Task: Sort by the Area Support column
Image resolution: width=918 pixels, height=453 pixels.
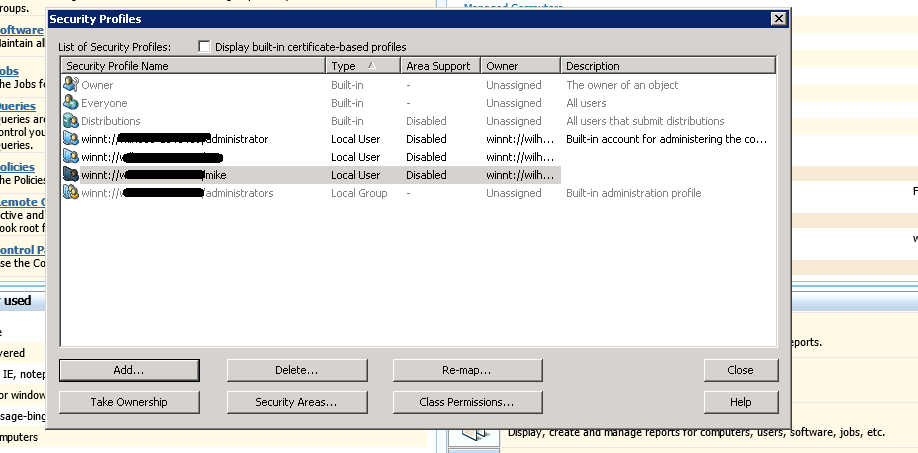Action: 440,66
